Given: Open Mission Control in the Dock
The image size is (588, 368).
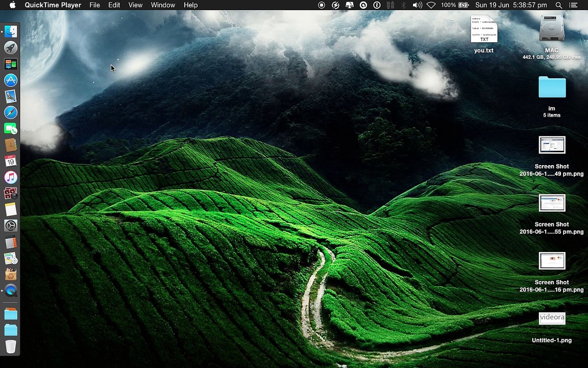Looking at the screenshot, I should pos(11,64).
